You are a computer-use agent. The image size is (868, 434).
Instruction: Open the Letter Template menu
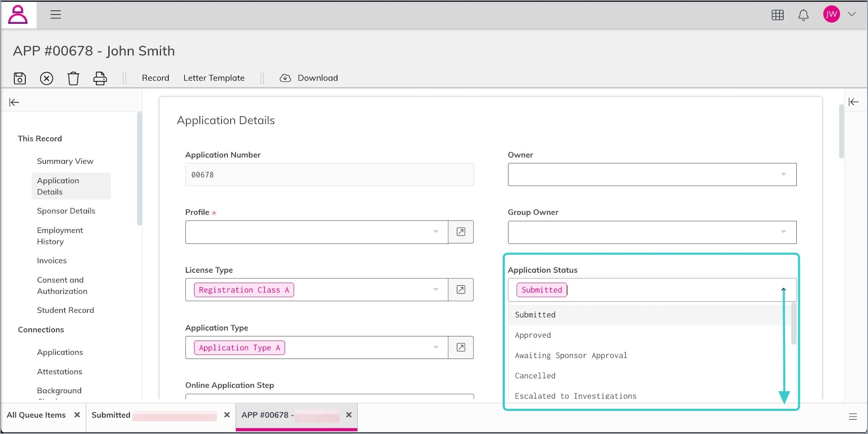coord(214,78)
